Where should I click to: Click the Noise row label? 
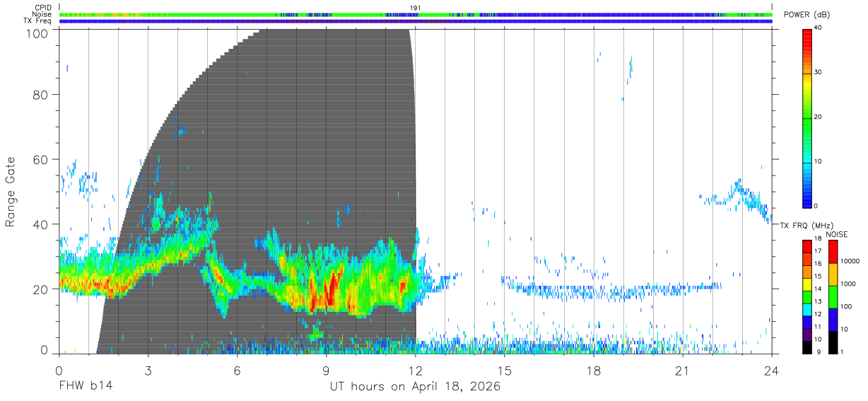coord(42,14)
